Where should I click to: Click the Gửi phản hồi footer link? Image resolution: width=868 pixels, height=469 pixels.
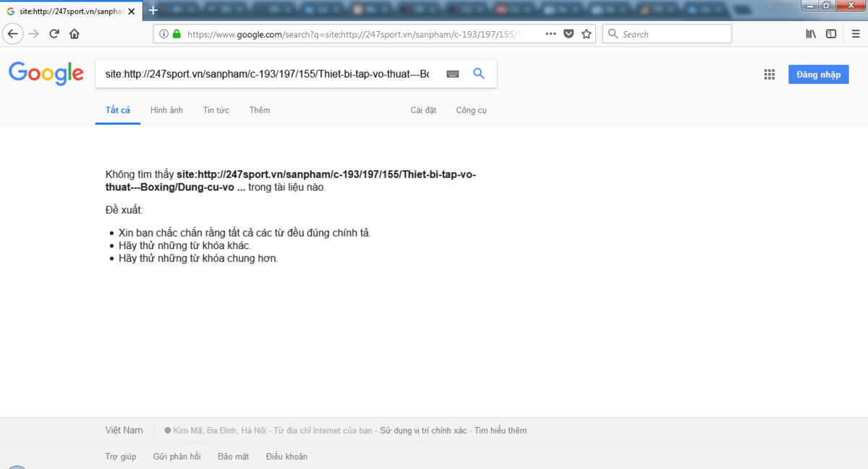(x=177, y=457)
